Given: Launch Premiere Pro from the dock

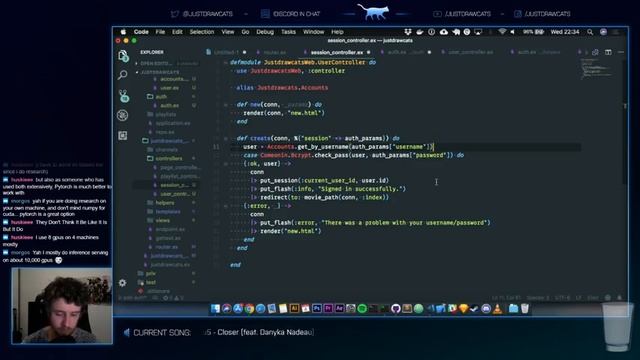Looking at the screenshot, I should click(328, 309).
